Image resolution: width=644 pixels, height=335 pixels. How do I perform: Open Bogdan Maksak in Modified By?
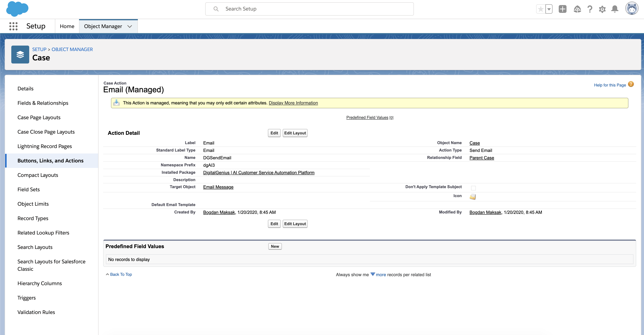coord(485,212)
